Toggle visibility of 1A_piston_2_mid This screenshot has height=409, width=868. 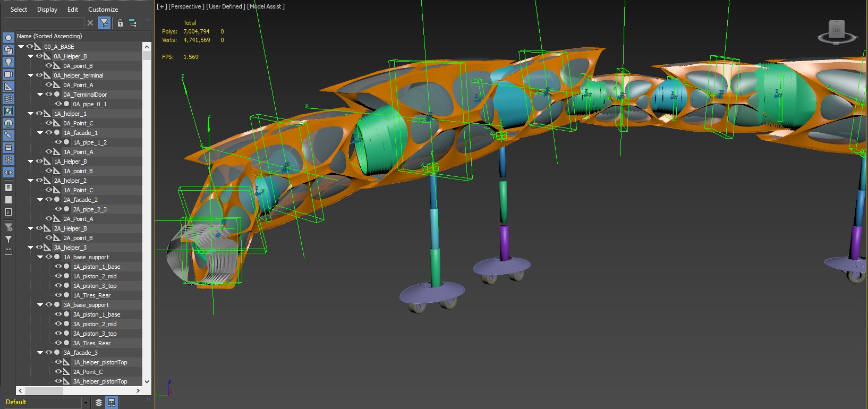pos(58,276)
